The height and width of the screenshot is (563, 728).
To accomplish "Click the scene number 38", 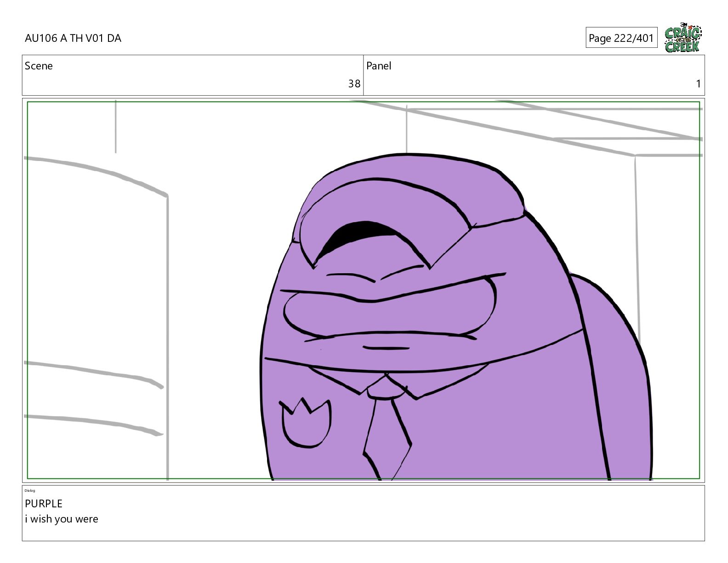I will pyautogui.click(x=354, y=84).
